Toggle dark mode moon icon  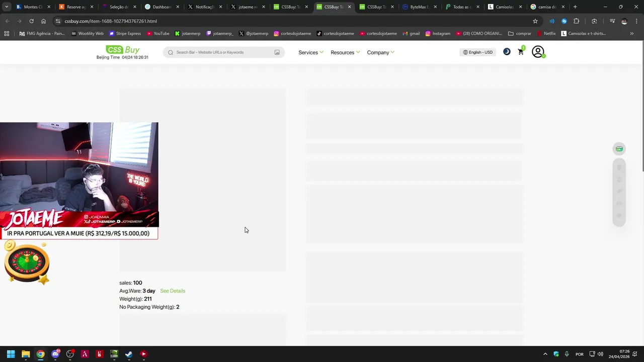pyautogui.click(x=507, y=52)
